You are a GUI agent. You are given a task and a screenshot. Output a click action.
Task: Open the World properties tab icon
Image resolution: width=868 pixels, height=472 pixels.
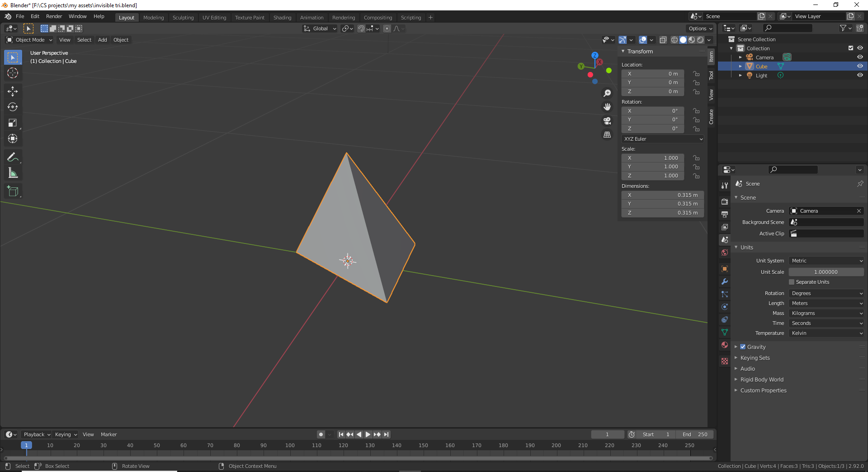(x=725, y=253)
